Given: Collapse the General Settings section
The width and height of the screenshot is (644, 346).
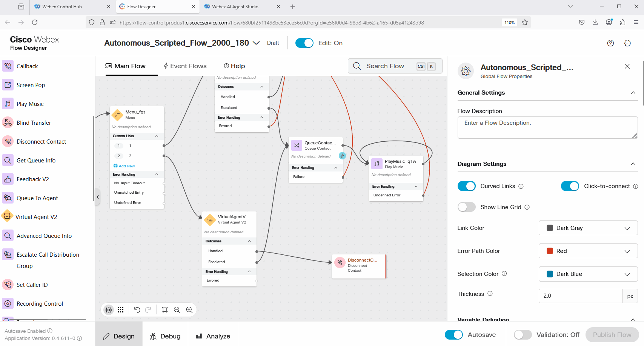Looking at the screenshot, I should point(633,93).
